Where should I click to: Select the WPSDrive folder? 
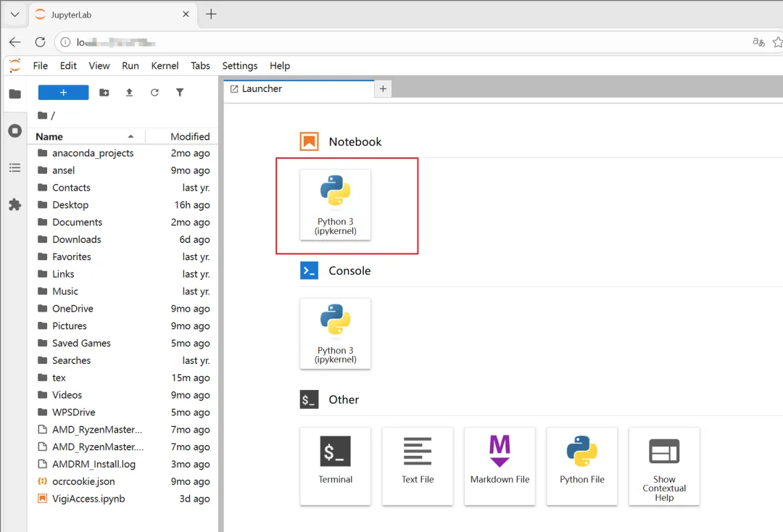coord(123,412)
